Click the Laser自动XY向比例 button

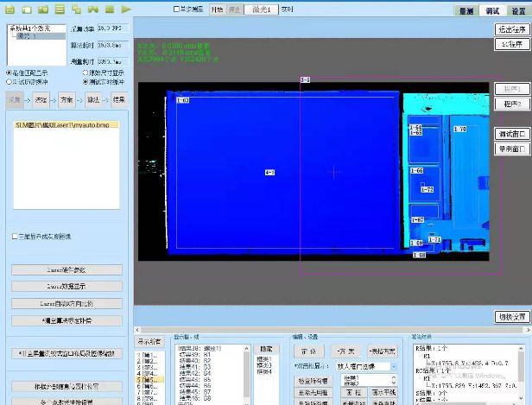66,304
